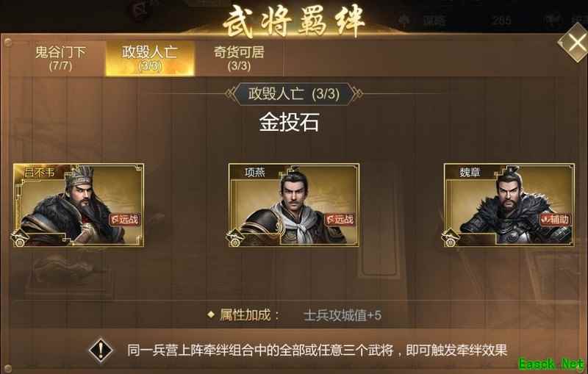588x374 pixels.
Task: Click the 吕不韦 name label
Action: coord(39,173)
